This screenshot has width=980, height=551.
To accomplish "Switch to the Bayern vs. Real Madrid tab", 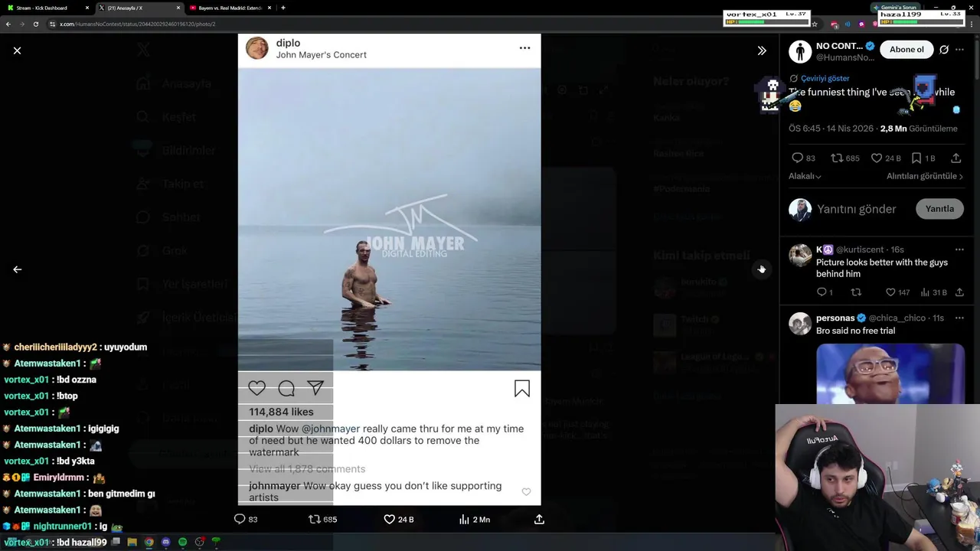I will click(230, 8).
